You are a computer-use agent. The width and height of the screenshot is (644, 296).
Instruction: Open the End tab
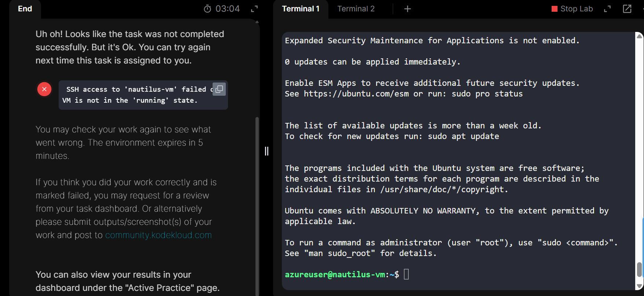(x=25, y=9)
